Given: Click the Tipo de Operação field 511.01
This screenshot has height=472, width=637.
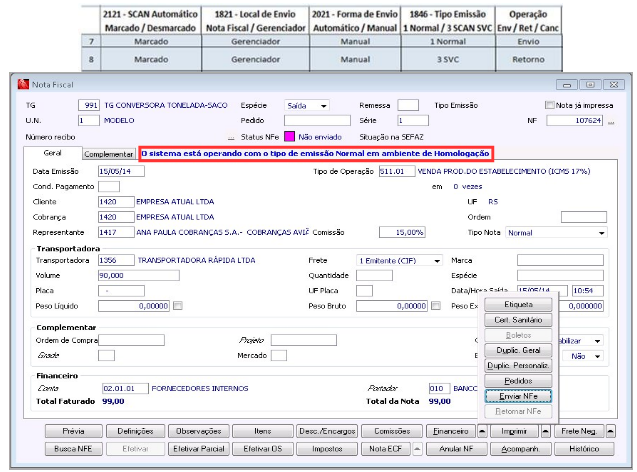Looking at the screenshot, I should pyautogui.click(x=397, y=171).
